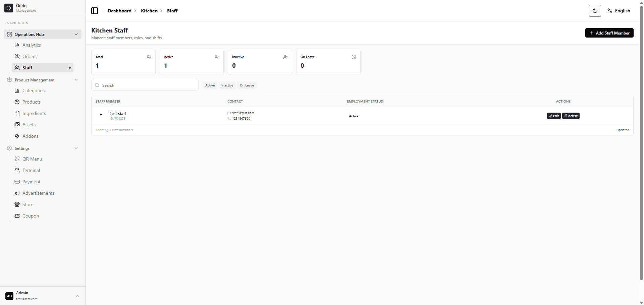The height and width of the screenshot is (305, 644).
Task: Delete the Test staff member
Action: 571,116
